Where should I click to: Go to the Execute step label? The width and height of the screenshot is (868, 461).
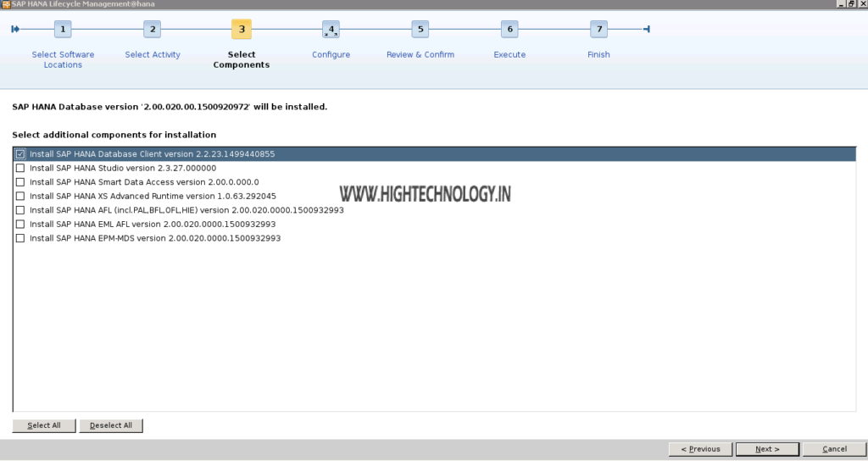click(x=509, y=54)
